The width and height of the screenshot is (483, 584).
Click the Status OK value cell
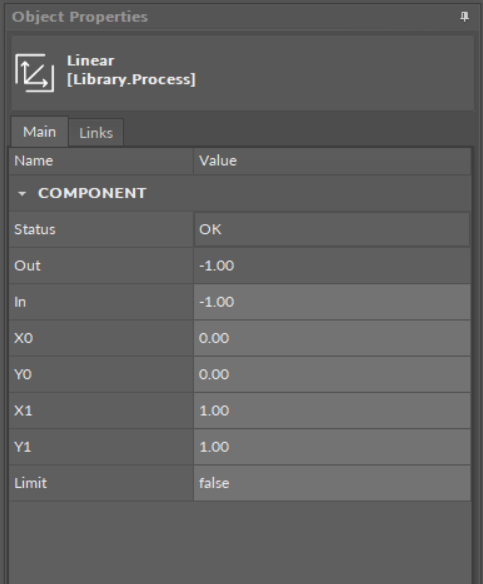click(332, 229)
